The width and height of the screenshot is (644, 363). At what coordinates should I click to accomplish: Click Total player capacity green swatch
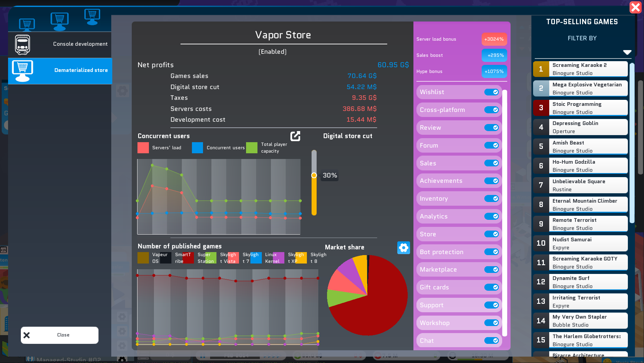[x=252, y=148]
